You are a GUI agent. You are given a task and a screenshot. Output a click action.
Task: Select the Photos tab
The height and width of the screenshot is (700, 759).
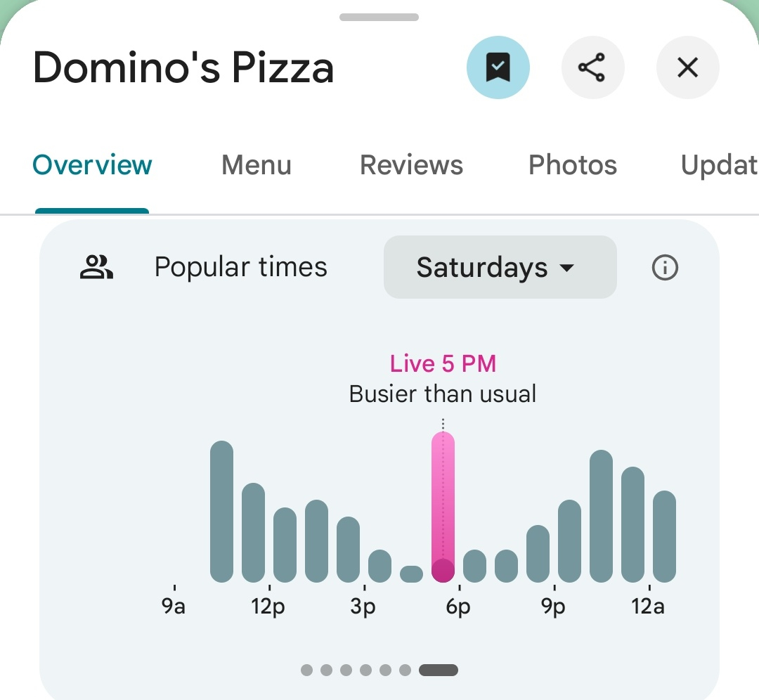point(572,165)
